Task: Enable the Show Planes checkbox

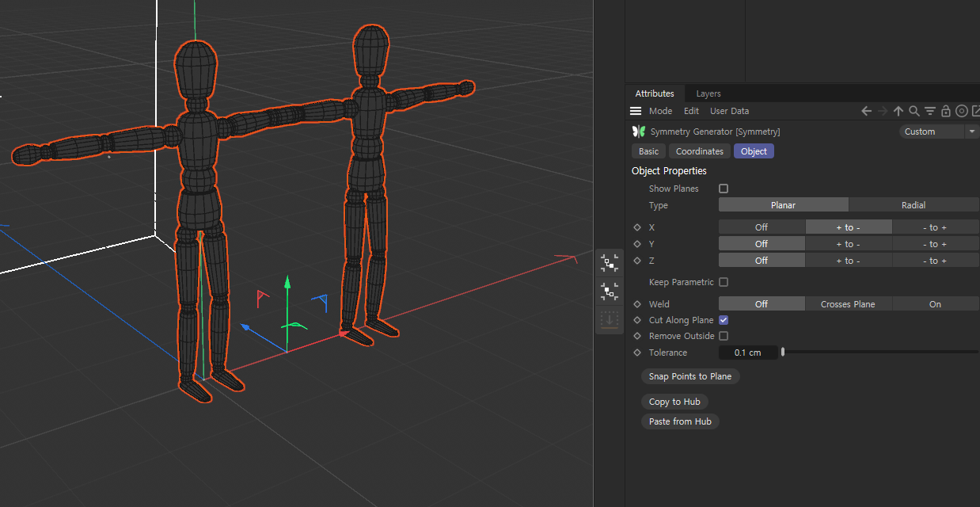Action: tap(724, 189)
